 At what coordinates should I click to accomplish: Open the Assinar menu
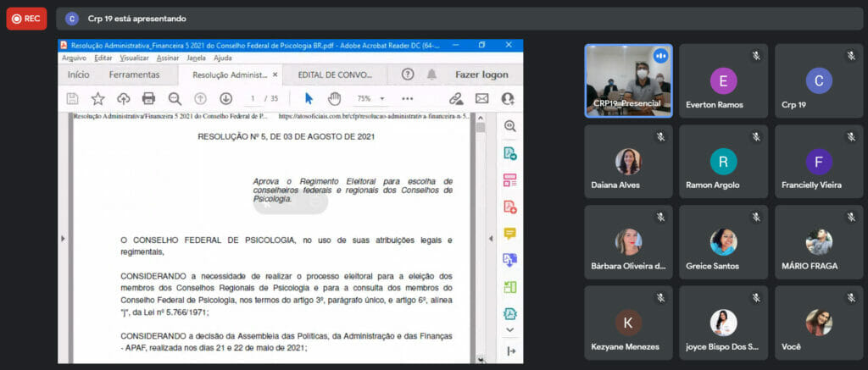point(168,58)
